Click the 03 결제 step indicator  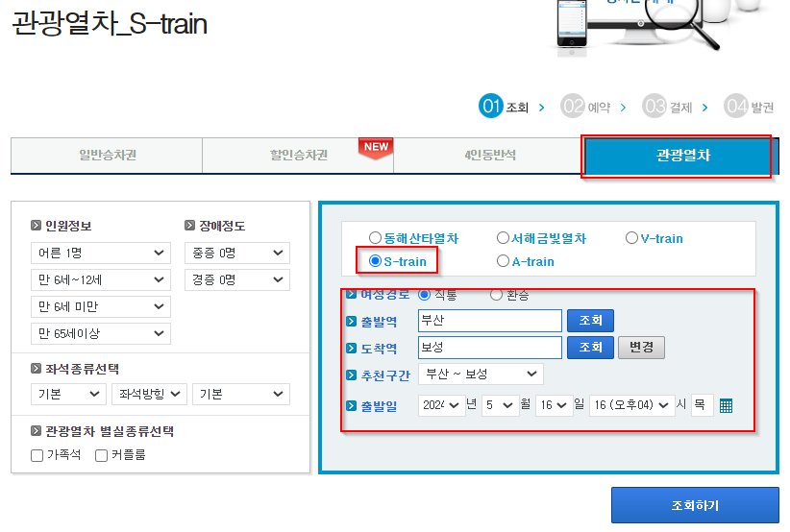point(667,107)
